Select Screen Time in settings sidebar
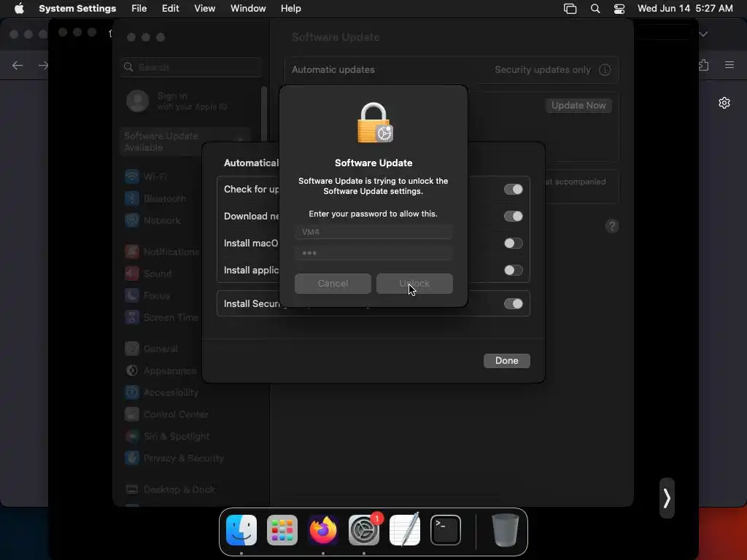Viewport: 747px width, 560px height. click(161, 318)
